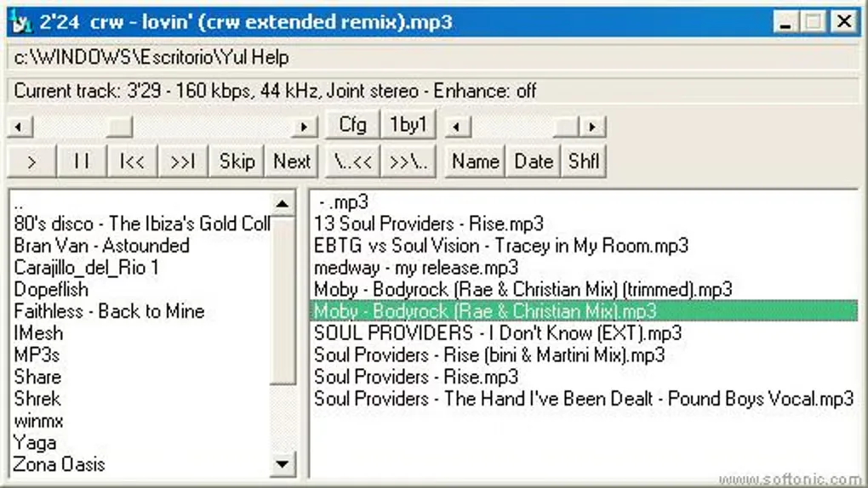Jump to track start with |<< button

132,162
